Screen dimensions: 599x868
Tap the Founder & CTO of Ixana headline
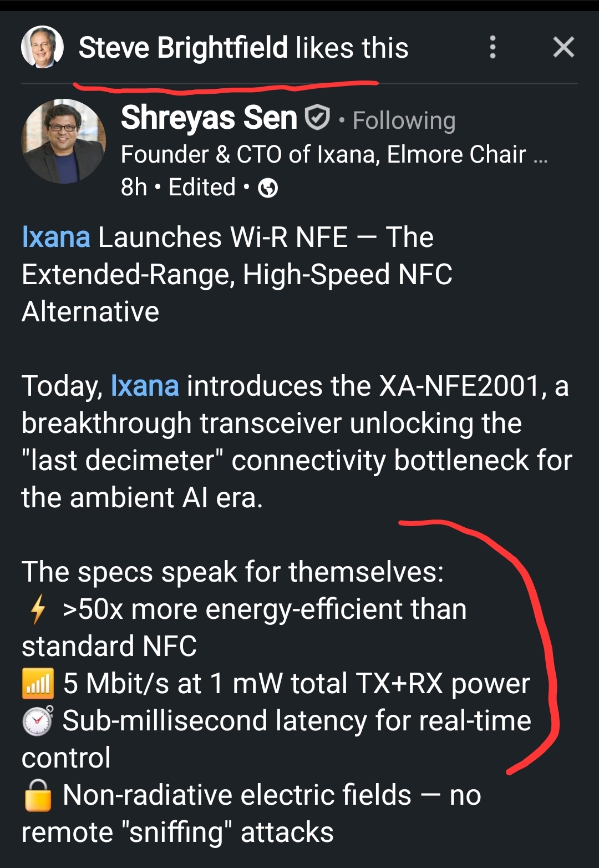point(323,154)
